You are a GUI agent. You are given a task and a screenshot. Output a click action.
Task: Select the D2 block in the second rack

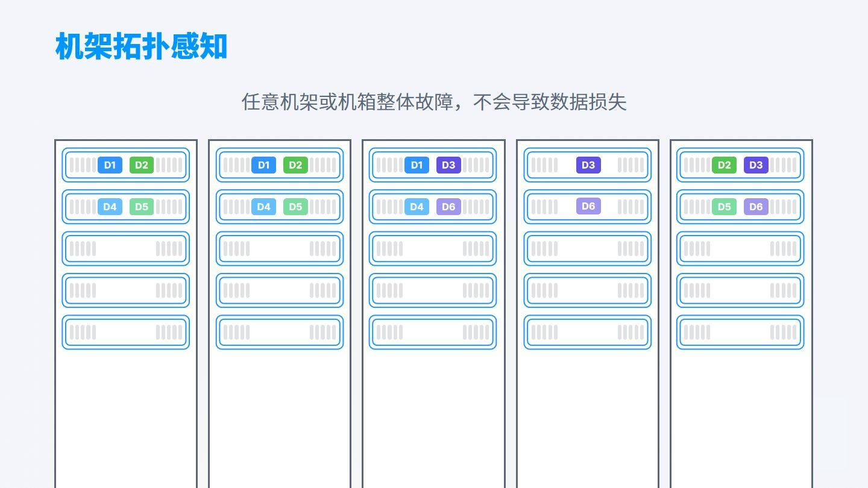pos(295,165)
